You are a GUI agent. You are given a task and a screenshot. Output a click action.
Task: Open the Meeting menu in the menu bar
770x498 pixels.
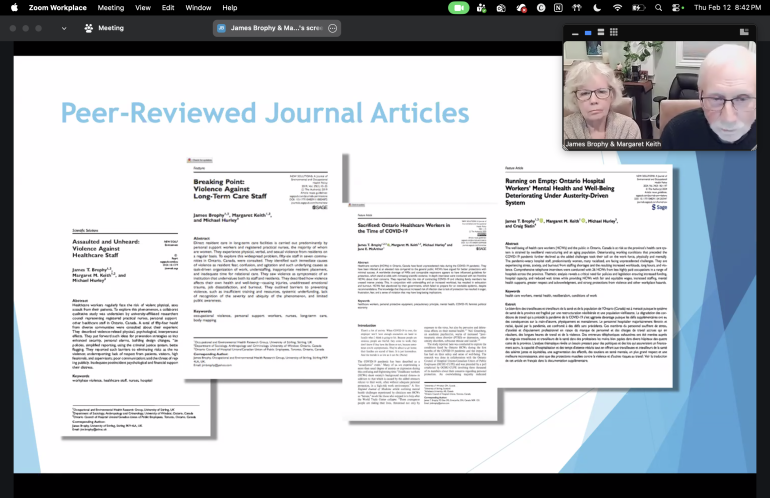(110, 7)
